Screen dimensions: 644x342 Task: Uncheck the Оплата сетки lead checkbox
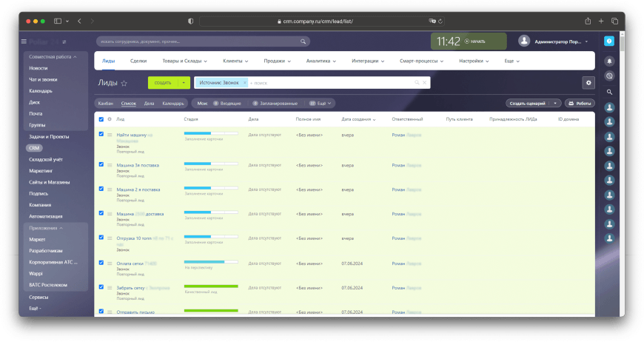coord(101,262)
